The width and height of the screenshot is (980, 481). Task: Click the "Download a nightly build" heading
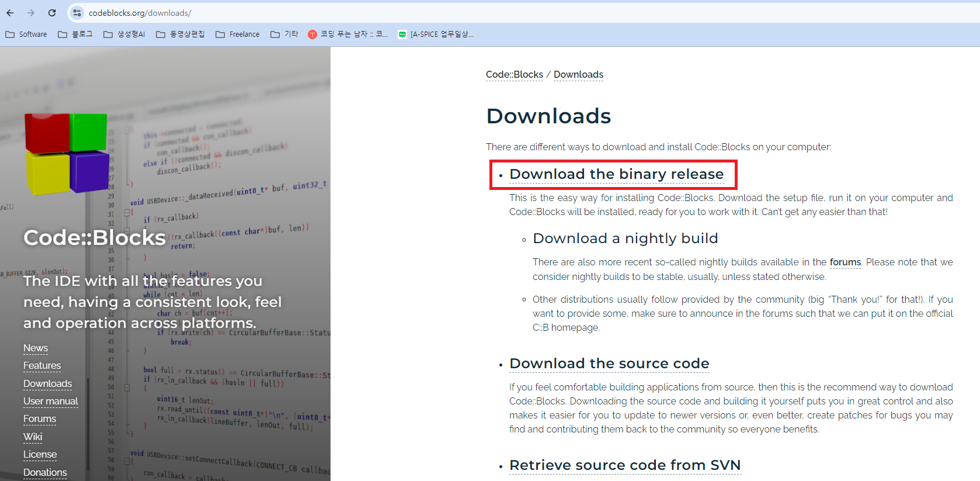pos(625,238)
